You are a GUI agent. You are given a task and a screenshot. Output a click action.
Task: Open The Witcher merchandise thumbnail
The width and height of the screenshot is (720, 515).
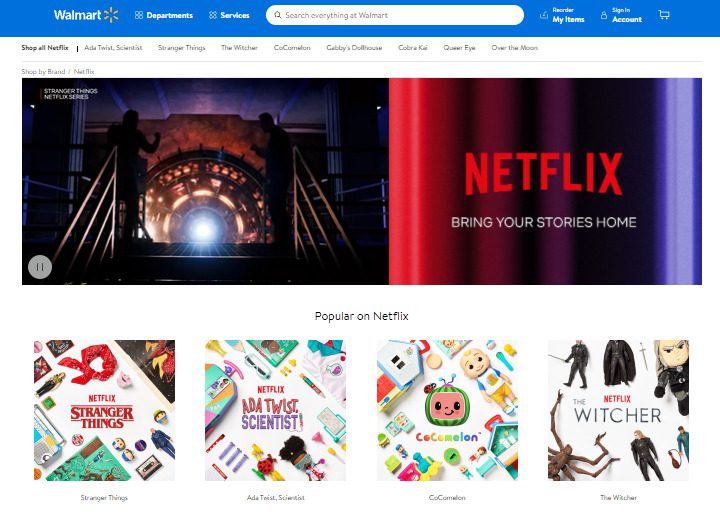(x=618, y=410)
